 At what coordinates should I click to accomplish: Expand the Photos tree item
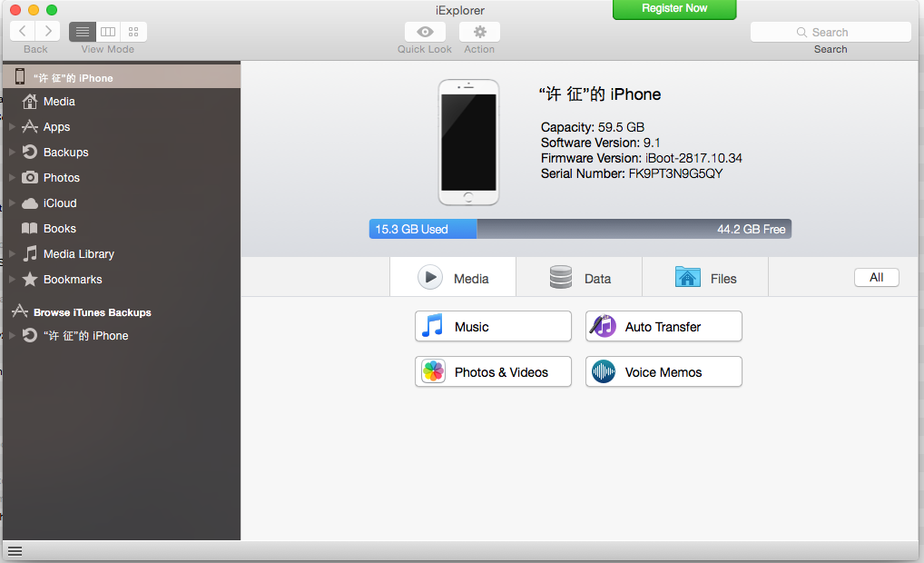point(12,177)
